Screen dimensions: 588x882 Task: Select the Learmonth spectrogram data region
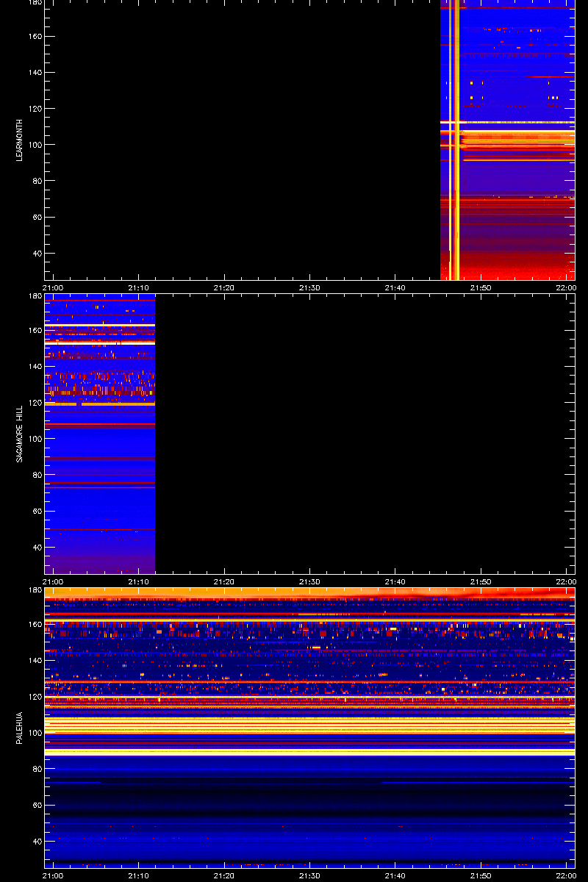click(507, 140)
